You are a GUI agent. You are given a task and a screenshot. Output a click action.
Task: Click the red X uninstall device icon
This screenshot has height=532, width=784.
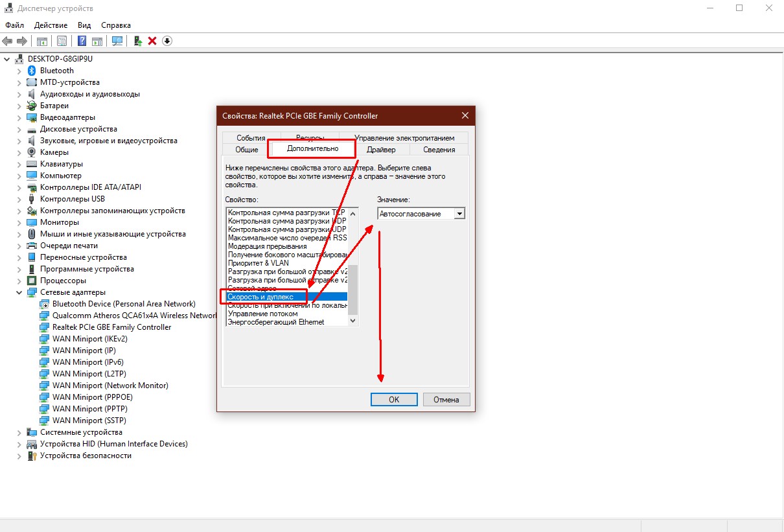[x=152, y=41]
